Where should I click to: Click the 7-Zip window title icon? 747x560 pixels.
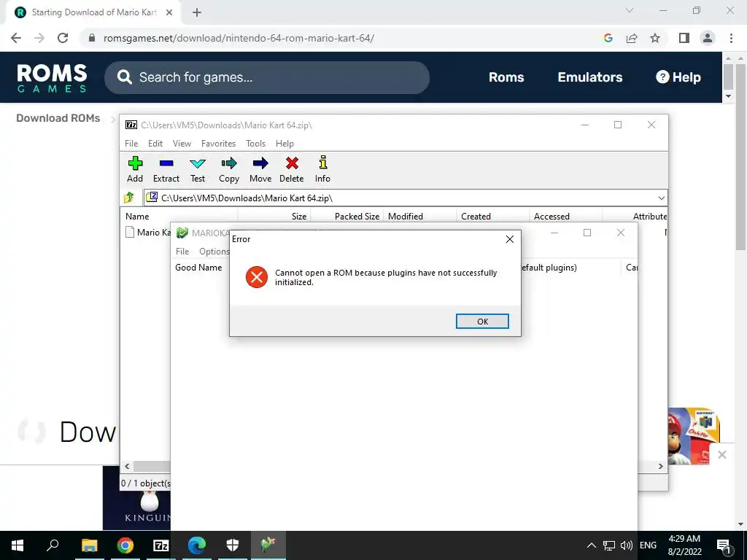pos(131,125)
